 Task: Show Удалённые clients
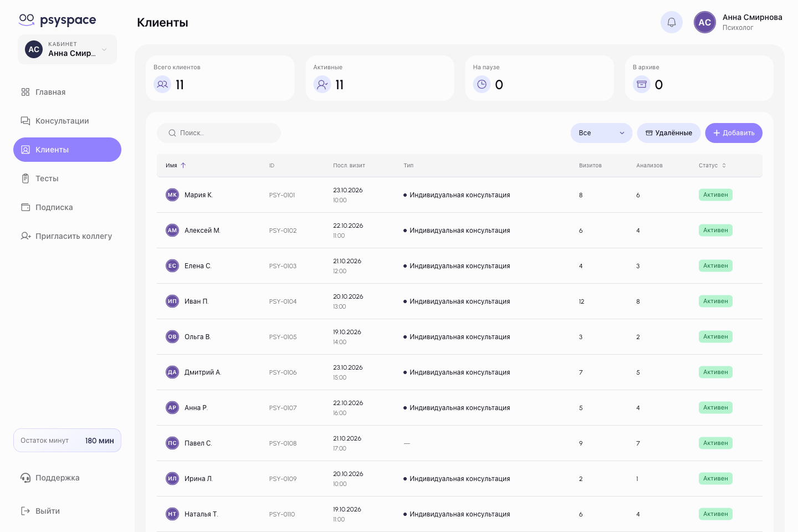coord(669,133)
